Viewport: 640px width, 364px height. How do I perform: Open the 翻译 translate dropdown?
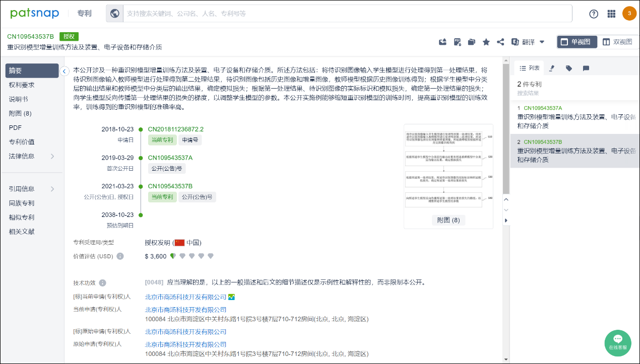(x=528, y=42)
